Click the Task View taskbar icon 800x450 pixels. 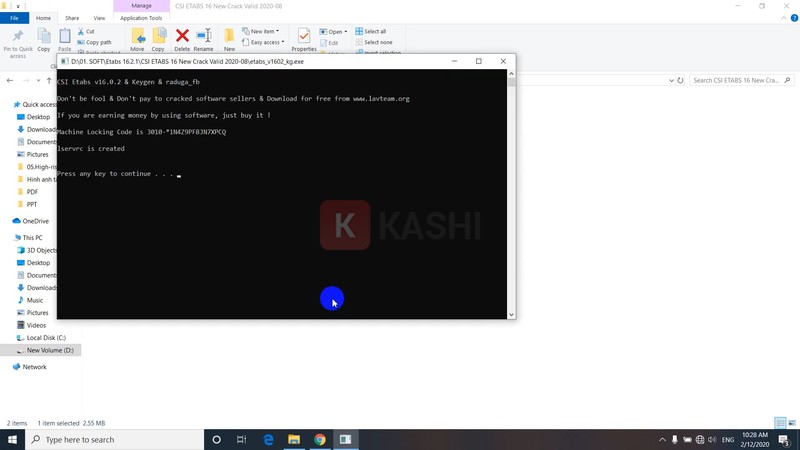pos(241,439)
